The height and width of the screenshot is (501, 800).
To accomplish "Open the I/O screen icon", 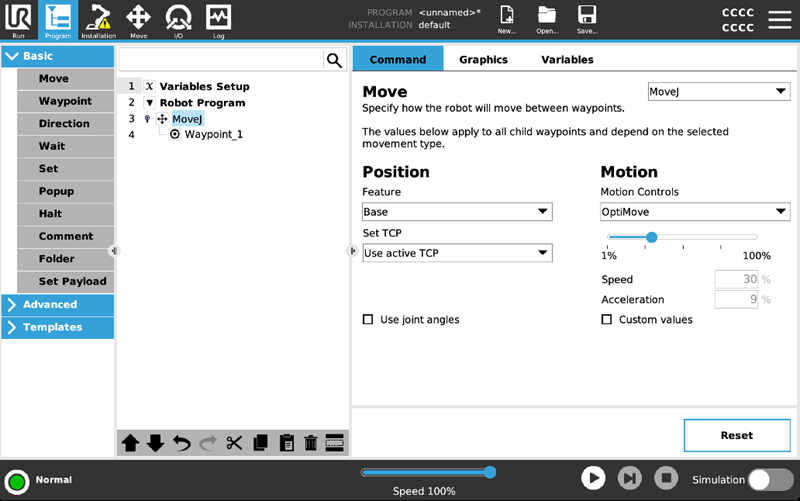I will 178,19.
